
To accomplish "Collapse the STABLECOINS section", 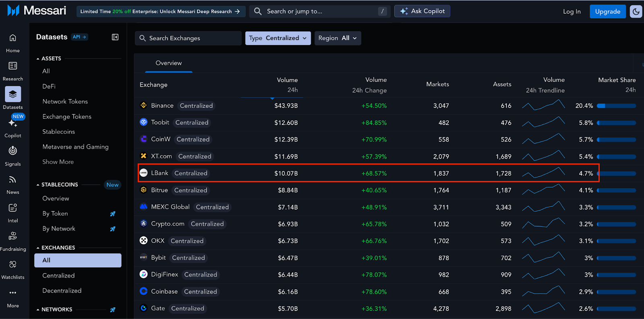I will (x=38, y=185).
